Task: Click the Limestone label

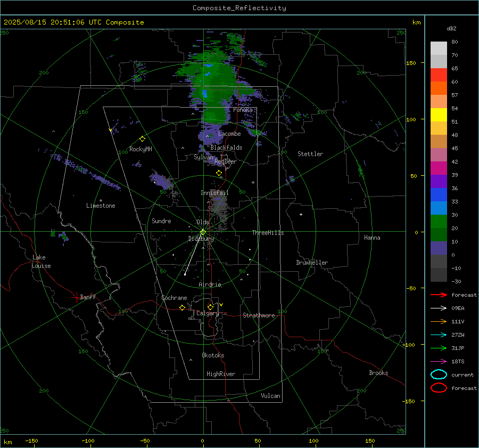Action: (x=101, y=206)
